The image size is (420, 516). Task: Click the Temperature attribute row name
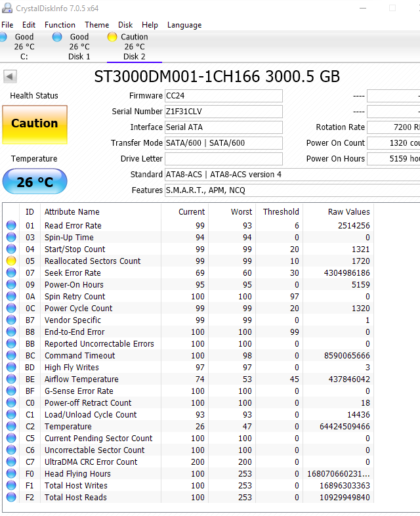tap(68, 427)
